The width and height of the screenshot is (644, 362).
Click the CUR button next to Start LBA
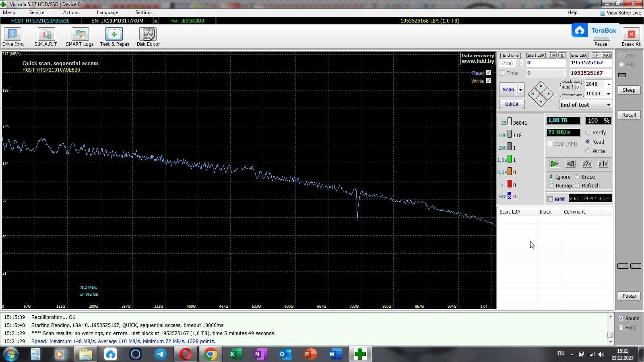553,55
